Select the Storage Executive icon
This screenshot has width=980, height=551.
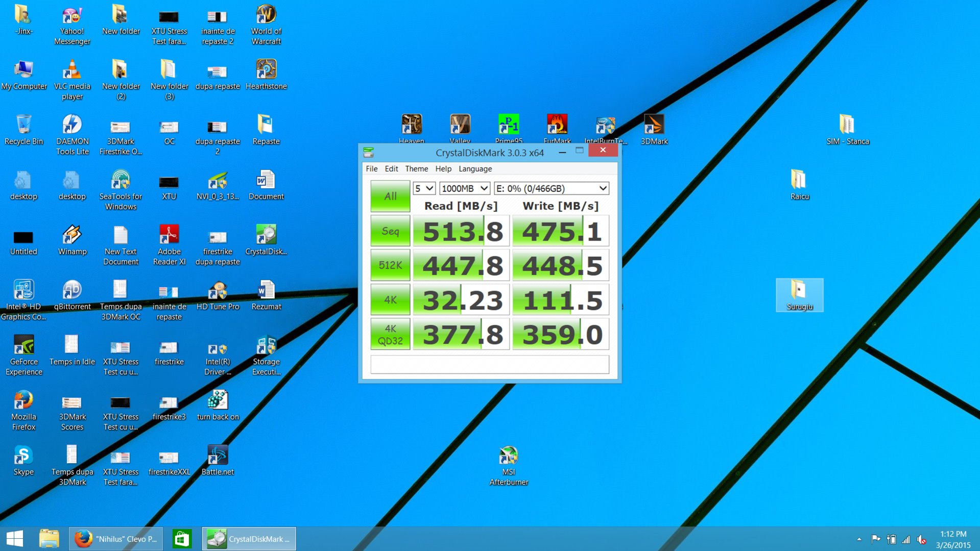tap(266, 356)
